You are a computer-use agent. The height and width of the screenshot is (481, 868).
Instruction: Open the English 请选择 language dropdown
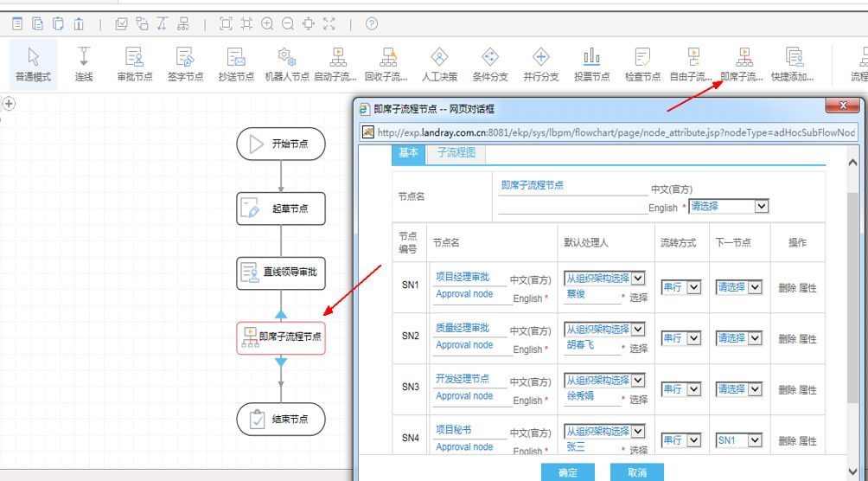tap(728, 207)
